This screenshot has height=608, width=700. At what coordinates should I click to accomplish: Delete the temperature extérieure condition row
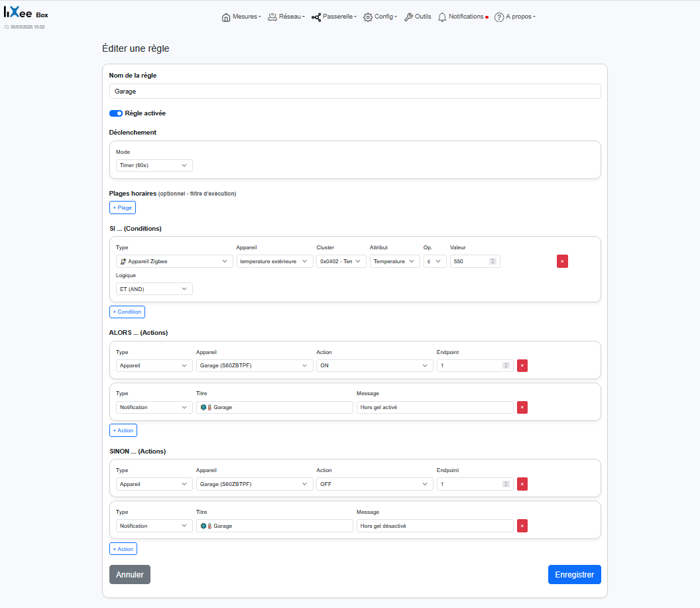click(562, 261)
